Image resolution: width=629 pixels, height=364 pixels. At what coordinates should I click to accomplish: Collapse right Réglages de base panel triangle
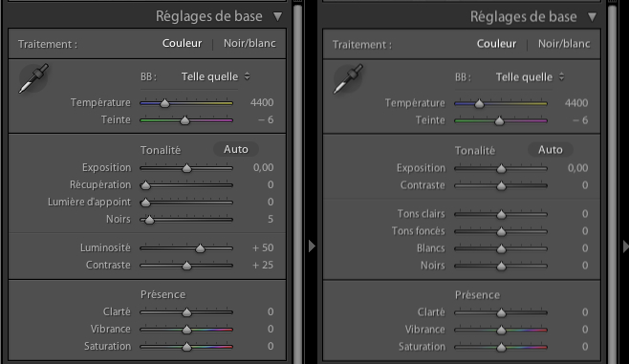(x=592, y=17)
